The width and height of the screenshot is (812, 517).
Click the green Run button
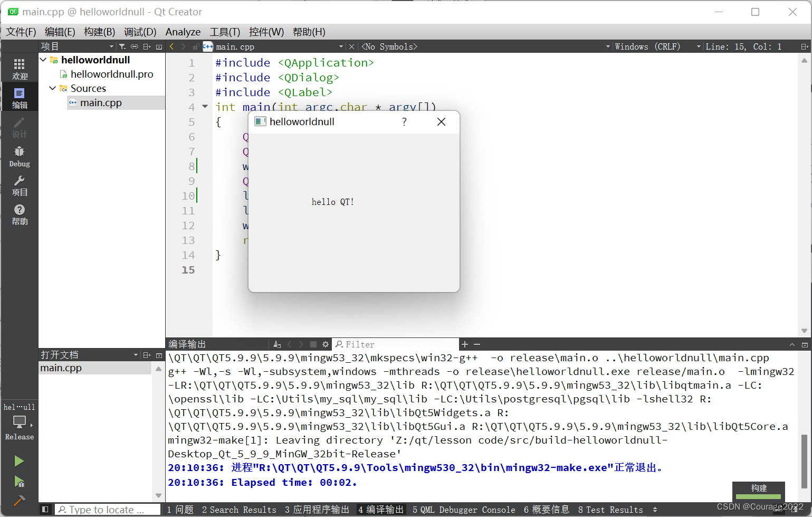click(19, 461)
